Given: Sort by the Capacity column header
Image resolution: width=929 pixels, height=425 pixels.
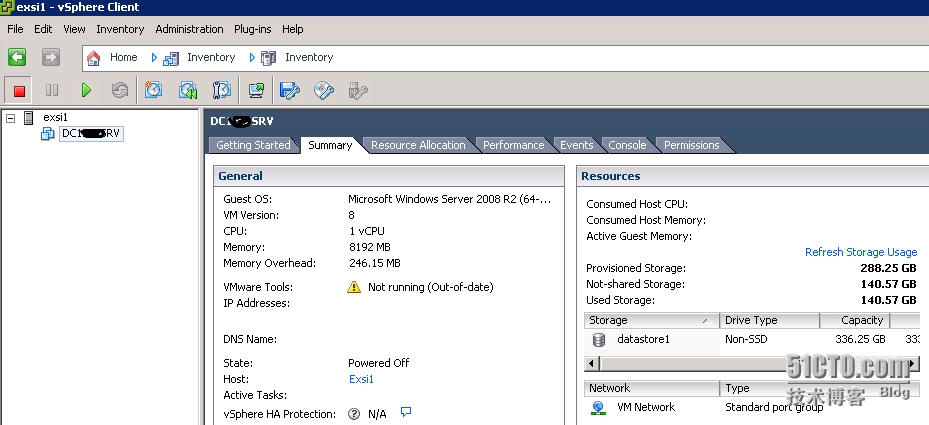Looking at the screenshot, I should click(856, 320).
